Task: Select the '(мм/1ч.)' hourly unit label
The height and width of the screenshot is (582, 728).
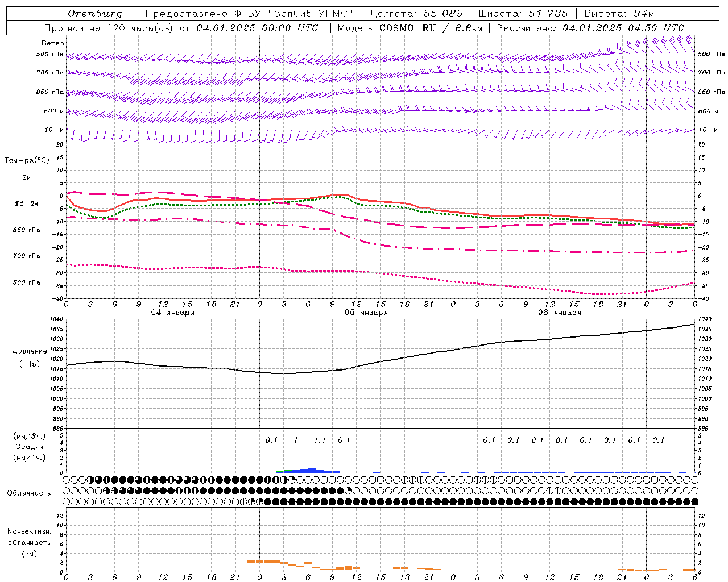Action: pyautogui.click(x=30, y=458)
